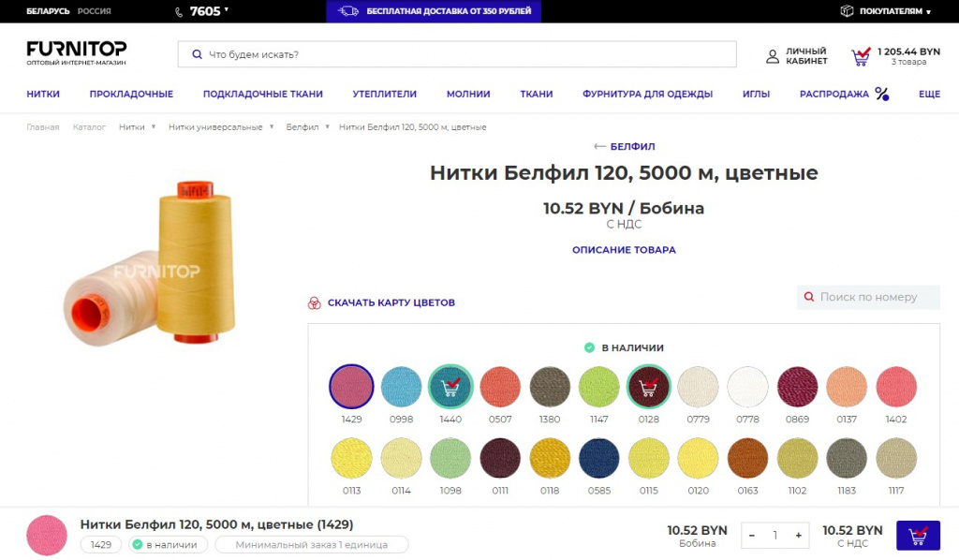Image resolution: width=959 pixels, height=560 pixels.
Task: Pick the navy blue swatch 0585
Action: click(x=598, y=459)
